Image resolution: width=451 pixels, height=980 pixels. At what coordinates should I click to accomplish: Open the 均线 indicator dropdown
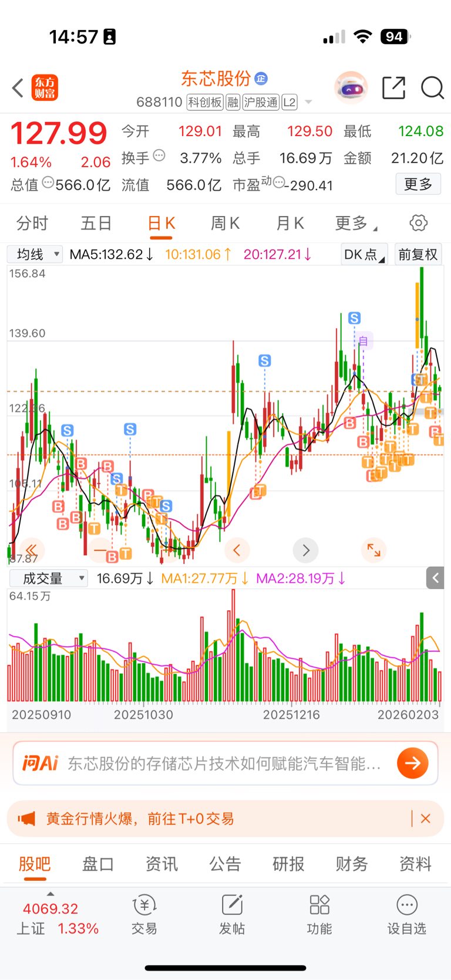(x=35, y=254)
